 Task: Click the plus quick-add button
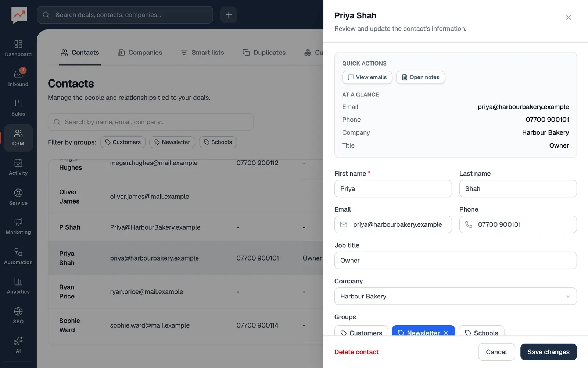(x=229, y=15)
